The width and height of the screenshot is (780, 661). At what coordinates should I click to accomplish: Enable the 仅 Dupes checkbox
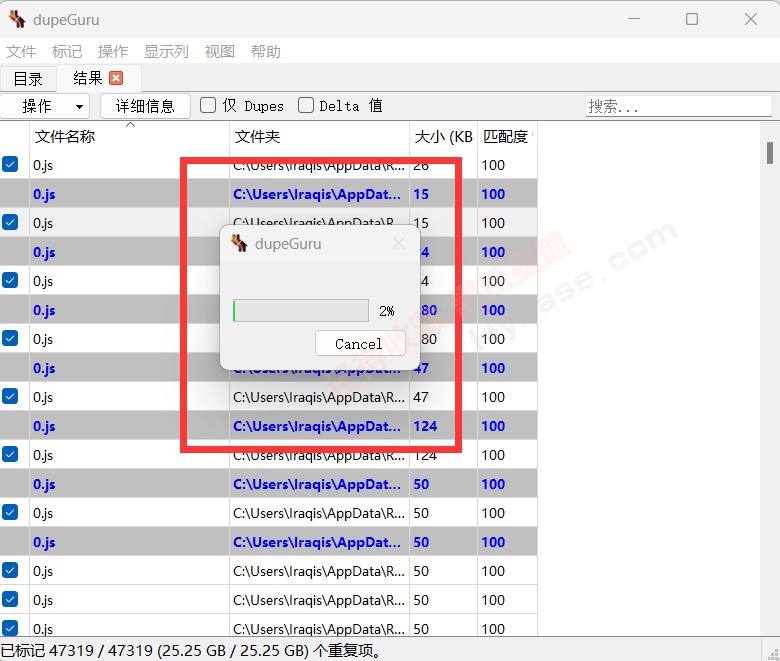coord(208,105)
